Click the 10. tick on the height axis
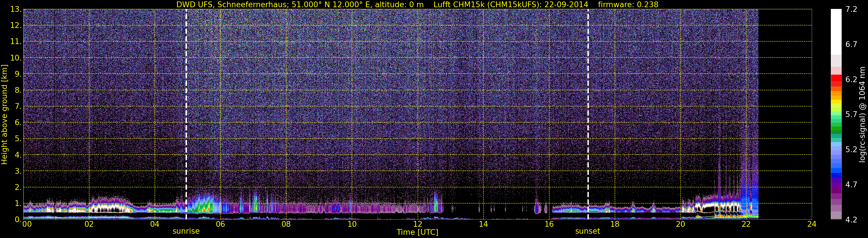Viewport: 868px width, 238px height. (x=16, y=58)
